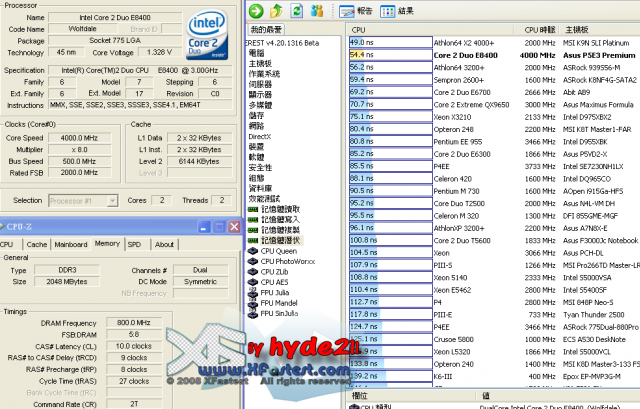Click the CPU Queen chip icon
This screenshot has height=409, width=640.
pos(253,251)
